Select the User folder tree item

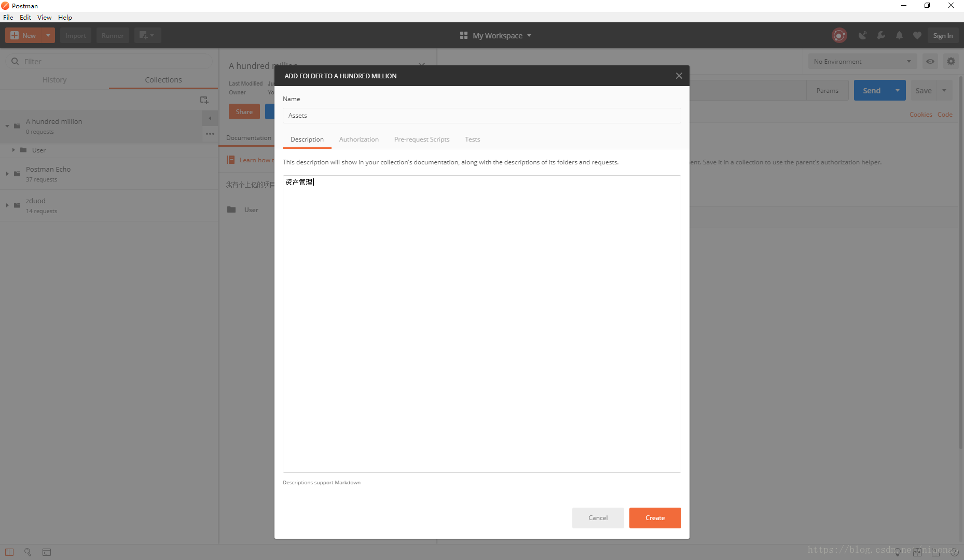click(109, 150)
